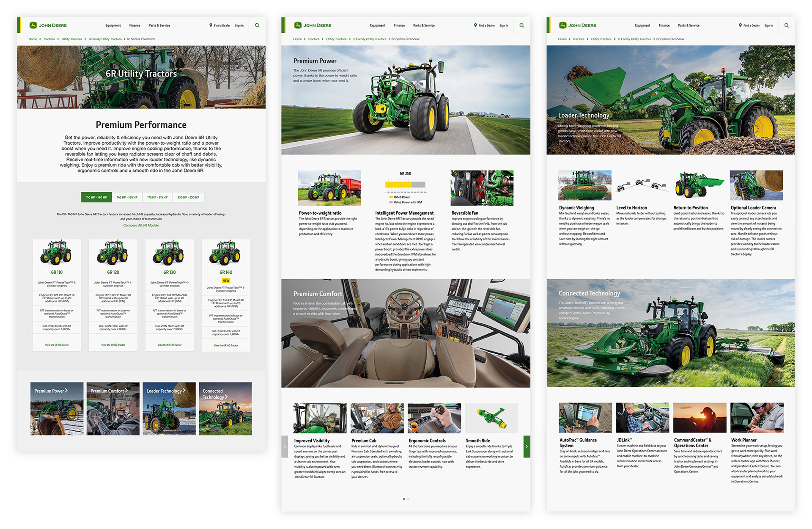Click the 6R 140 tractor thumbnail image
Image resolution: width=812 pixels, height=529 pixels.
point(225,253)
